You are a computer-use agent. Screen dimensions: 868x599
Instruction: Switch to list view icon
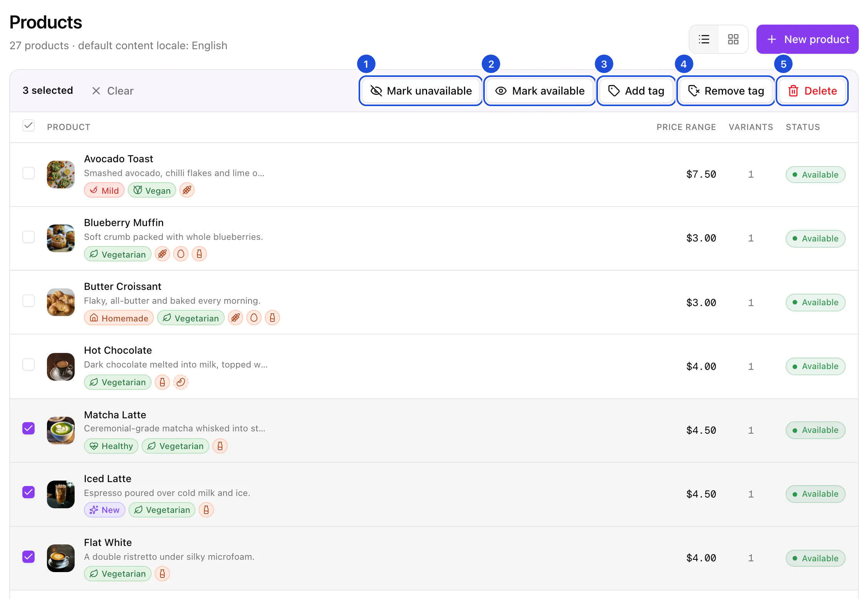(704, 39)
